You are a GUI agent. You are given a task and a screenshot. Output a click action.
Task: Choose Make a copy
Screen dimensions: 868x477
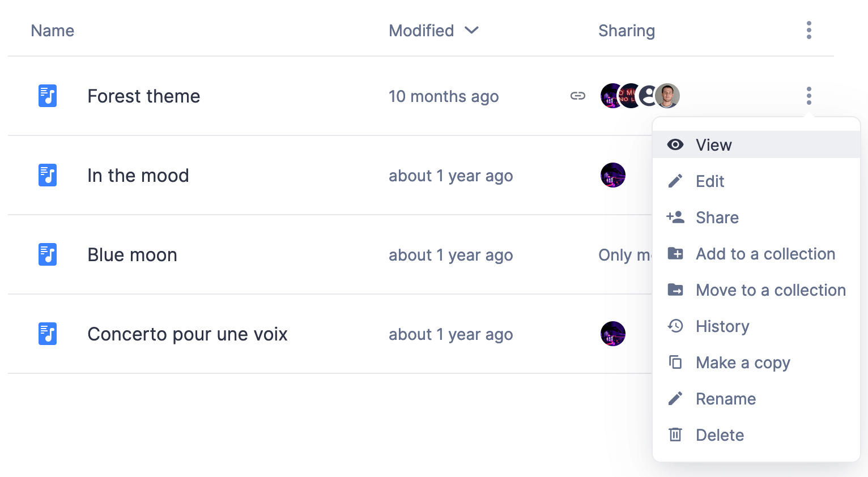click(742, 363)
